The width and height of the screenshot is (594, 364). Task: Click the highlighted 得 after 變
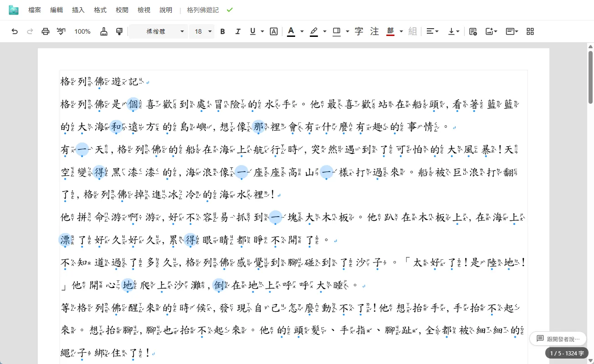click(99, 172)
